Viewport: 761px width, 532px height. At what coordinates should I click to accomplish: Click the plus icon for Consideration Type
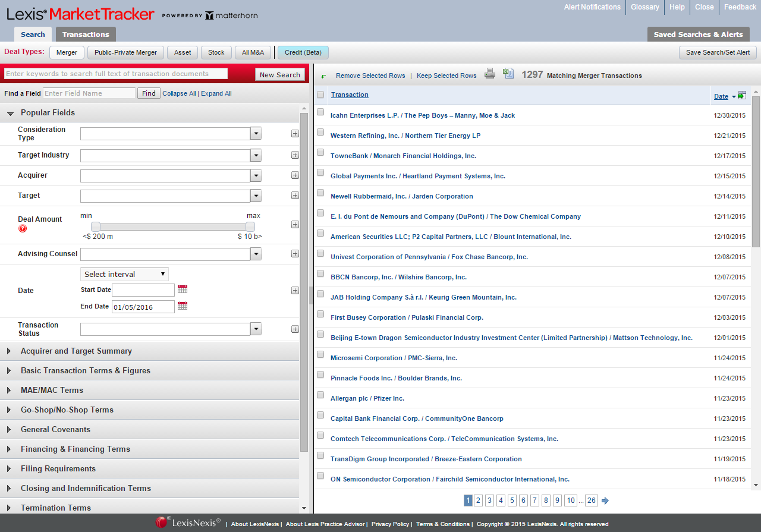click(x=295, y=134)
